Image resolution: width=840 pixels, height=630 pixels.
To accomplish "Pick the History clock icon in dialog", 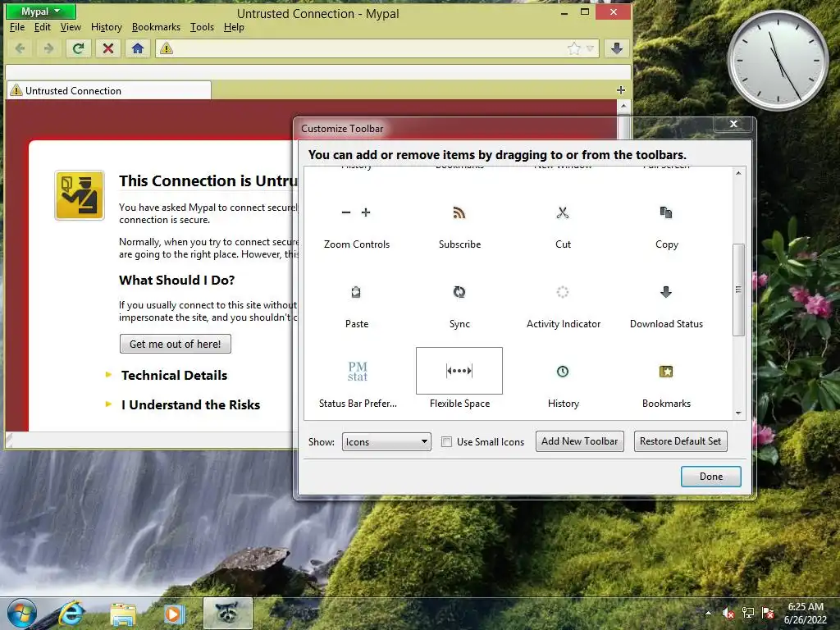I will [563, 372].
